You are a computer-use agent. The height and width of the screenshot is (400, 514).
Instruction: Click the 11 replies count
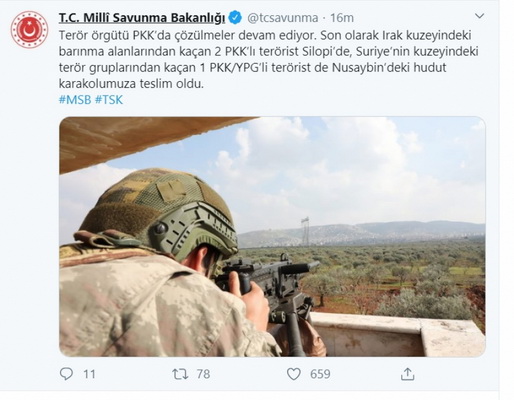tap(89, 374)
